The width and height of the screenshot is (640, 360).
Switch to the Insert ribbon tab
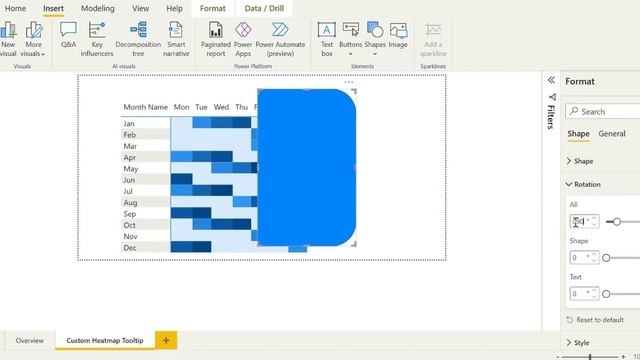[x=53, y=8]
